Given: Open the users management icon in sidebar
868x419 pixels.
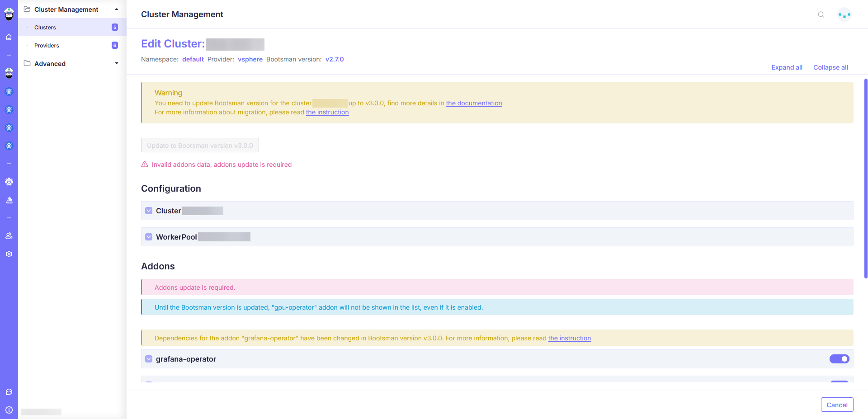Looking at the screenshot, I should [9, 236].
